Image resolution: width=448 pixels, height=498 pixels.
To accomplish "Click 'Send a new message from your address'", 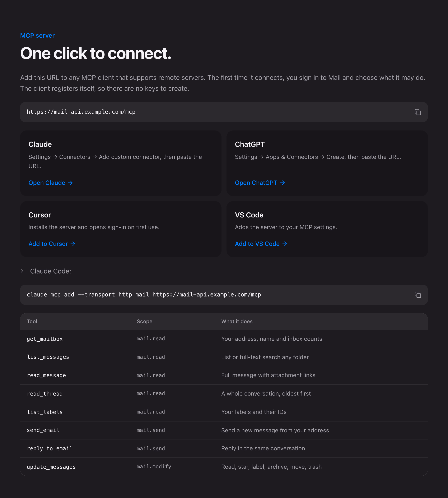I will point(275,430).
